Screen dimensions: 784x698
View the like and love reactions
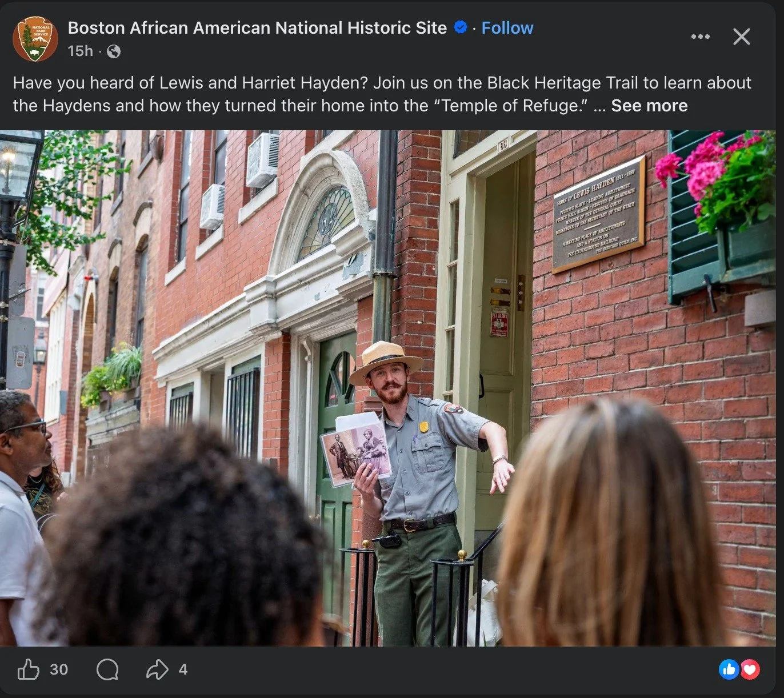click(x=739, y=669)
